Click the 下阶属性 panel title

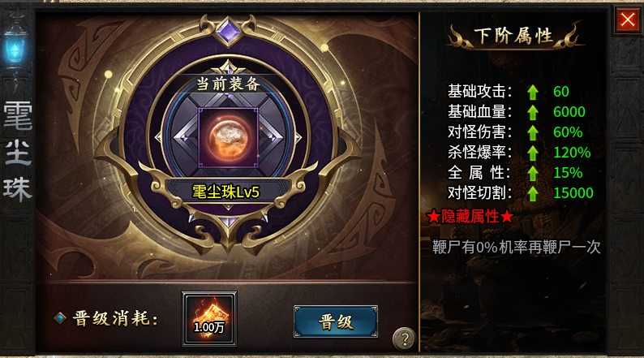pos(513,36)
